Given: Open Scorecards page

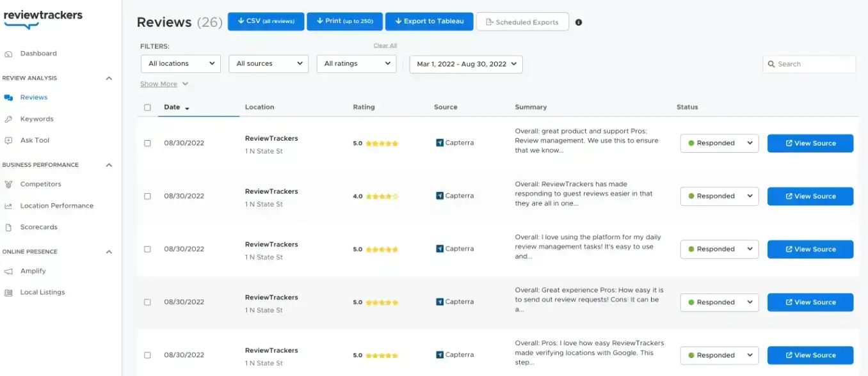Looking at the screenshot, I should click(39, 228).
